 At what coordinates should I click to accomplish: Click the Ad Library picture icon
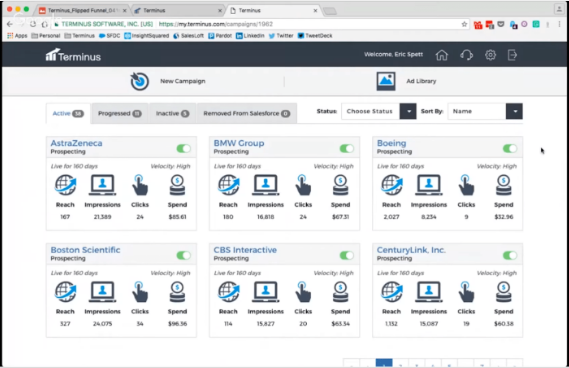coord(386,81)
